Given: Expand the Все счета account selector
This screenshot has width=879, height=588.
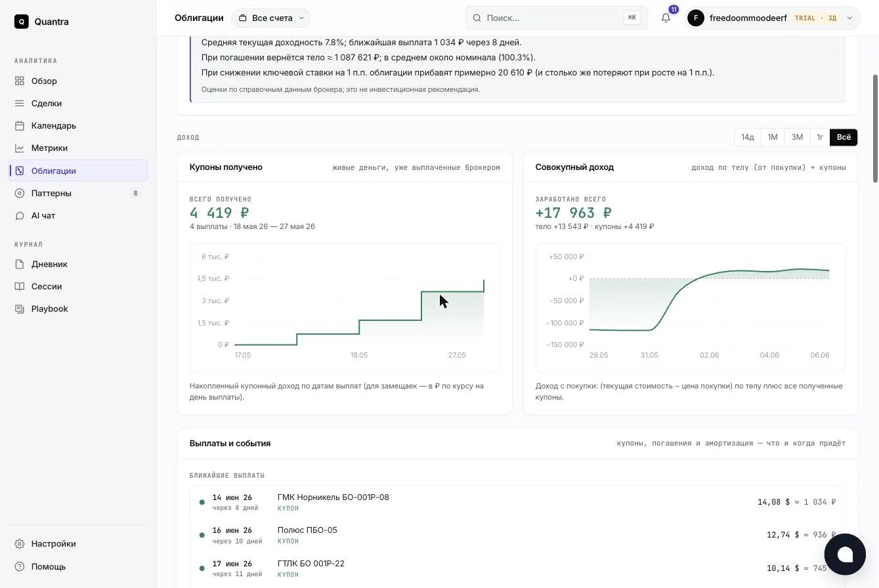Looking at the screenshot, I should (x=271, y=18).
